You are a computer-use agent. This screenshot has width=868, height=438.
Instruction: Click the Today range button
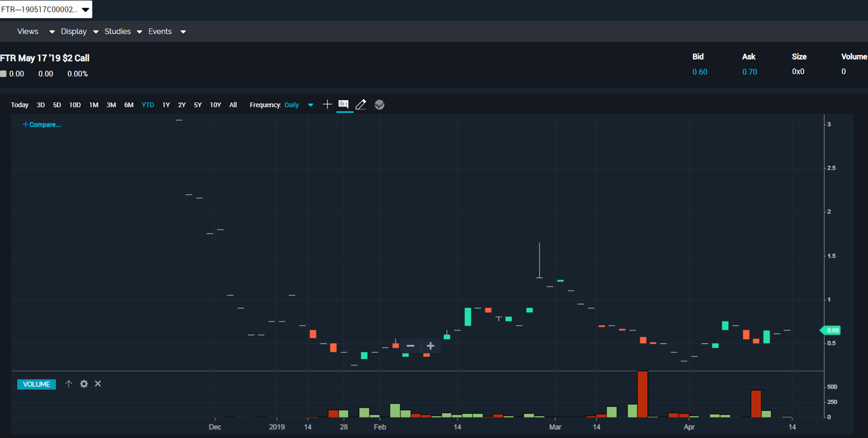[20, 105]
